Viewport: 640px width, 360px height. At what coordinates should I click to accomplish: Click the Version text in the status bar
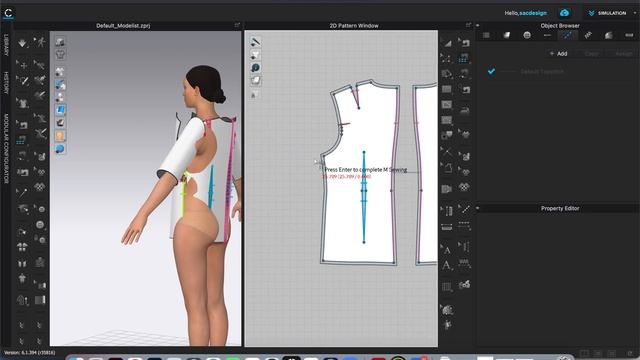point(29,352)
